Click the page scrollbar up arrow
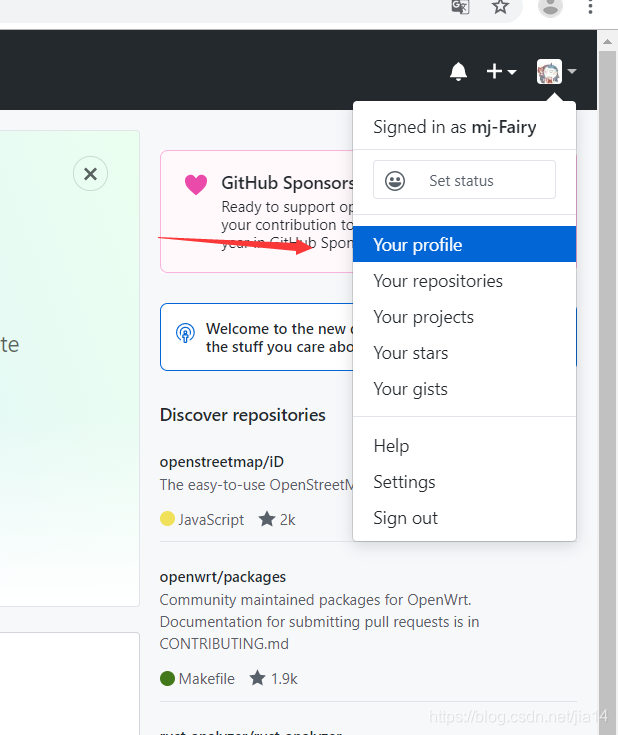Viewport: 618px width, 735px height. (x=608, y=42)
